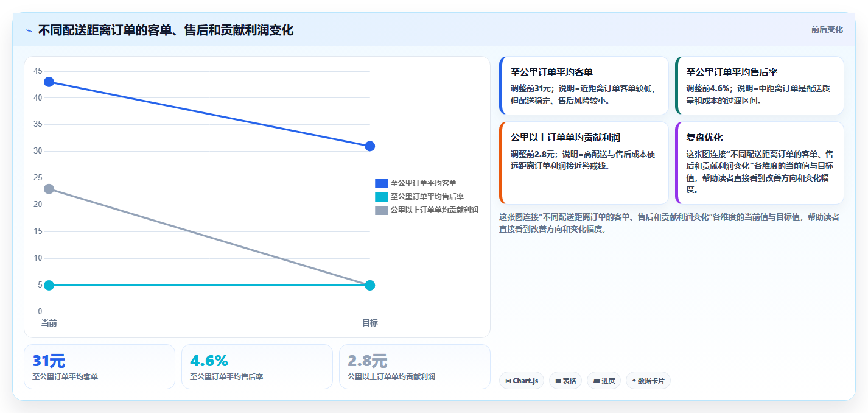Viewport: 868px width, 413px height.
Task: Open the 2.8元 metric card
Action: (x=415, y=367)
